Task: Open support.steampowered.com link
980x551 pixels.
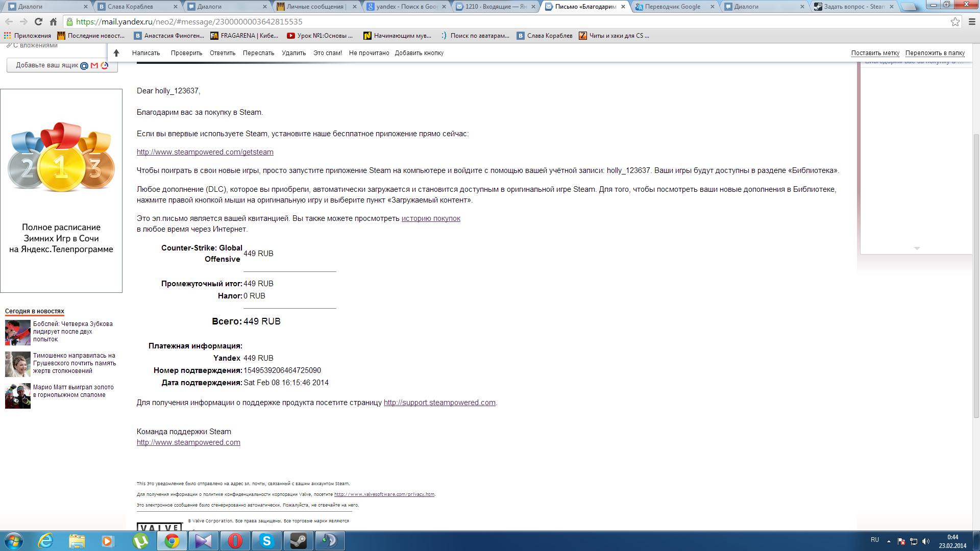Action: (x=439, y=403)
